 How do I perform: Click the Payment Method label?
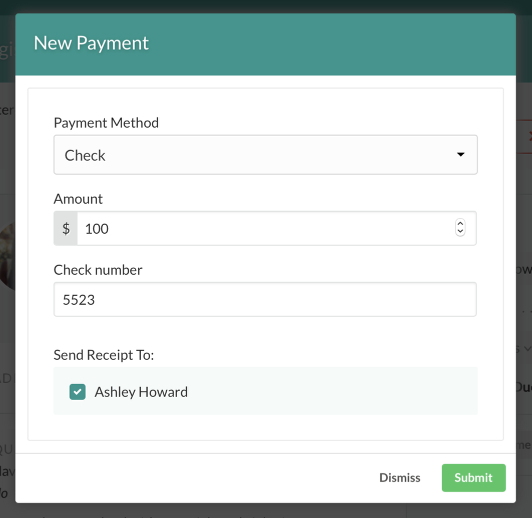(x=106, y=123)
